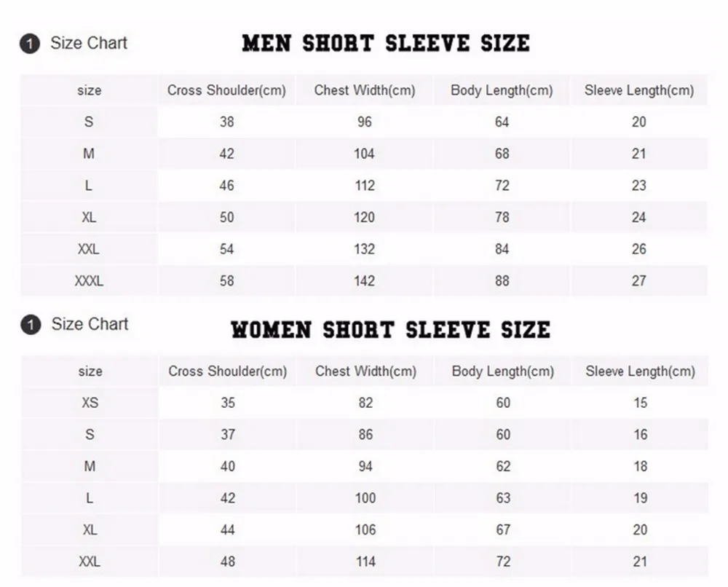728x587 pixels.
Task: Click Chest Width(cm) header in the women's table
Action: pyautogui.click(x=365, y=371)
